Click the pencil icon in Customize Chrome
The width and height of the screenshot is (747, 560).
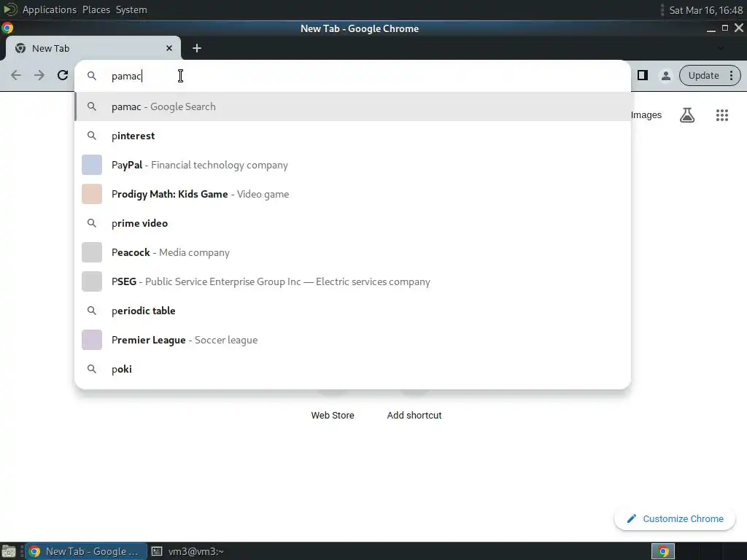[631, 518]
